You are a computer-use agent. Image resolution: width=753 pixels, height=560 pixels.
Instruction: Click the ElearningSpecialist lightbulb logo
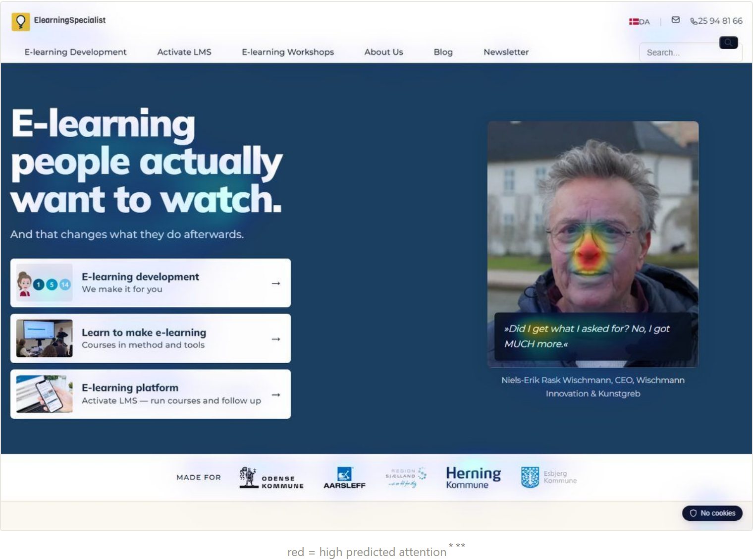click(x=21, y=22)
